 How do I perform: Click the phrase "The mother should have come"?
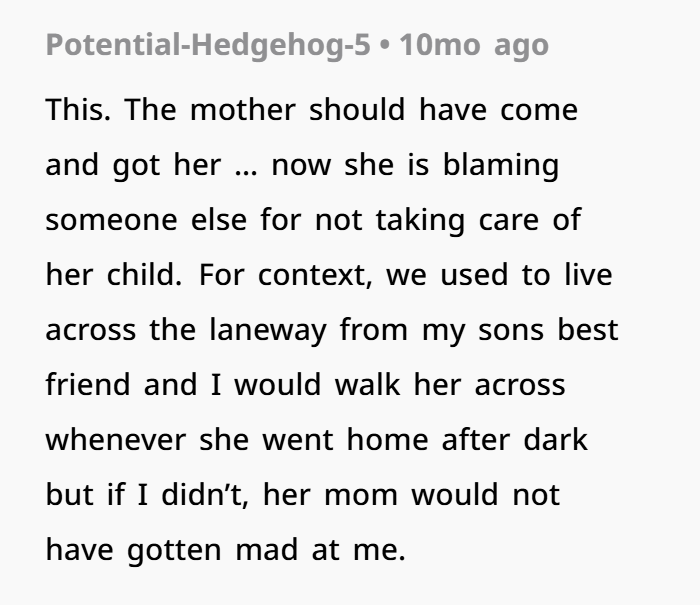(x=353, y=110)
